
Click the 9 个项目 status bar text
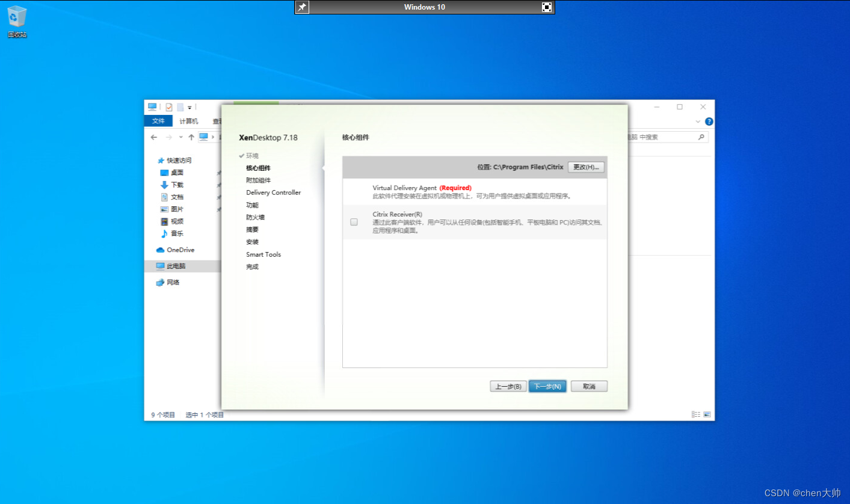163,415
